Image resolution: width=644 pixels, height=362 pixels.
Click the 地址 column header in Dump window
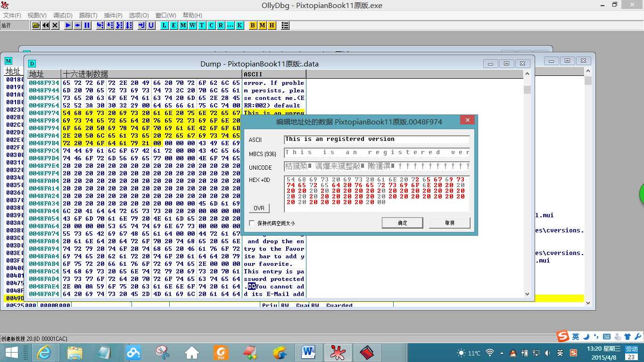tap(44, 74)
